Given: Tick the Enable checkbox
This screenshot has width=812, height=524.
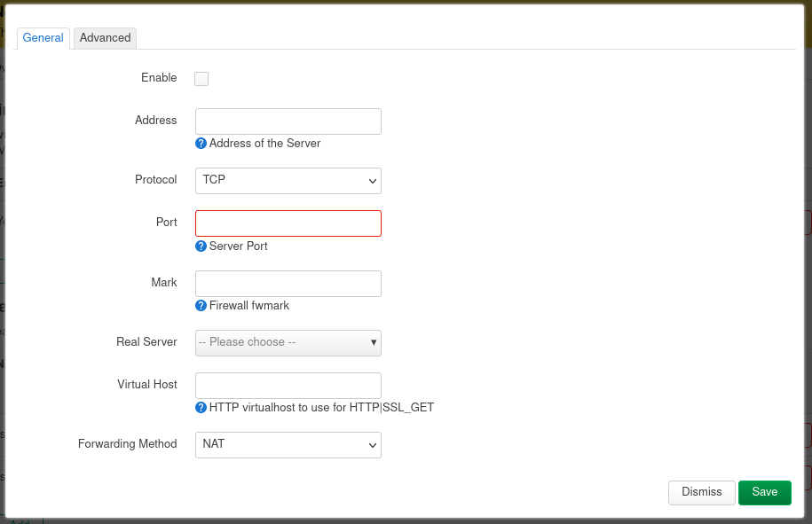Looking at the screenshot, I should pos(201,79).
